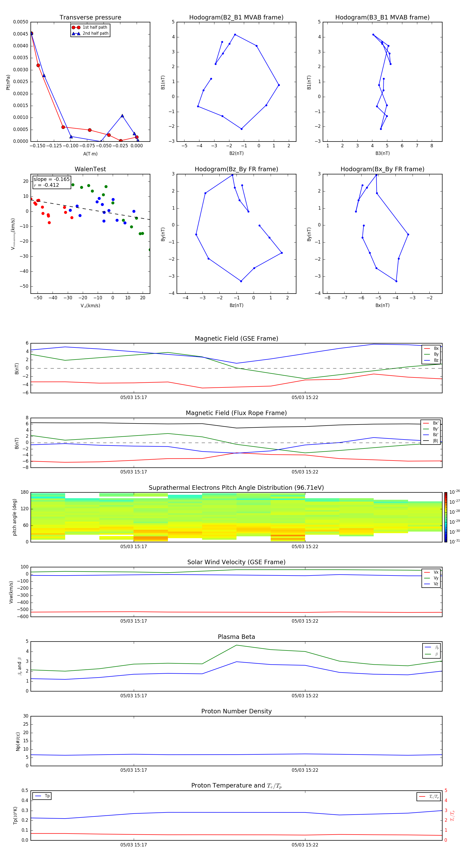The image size is (473, 868).
Task: Click the 'Tp(10^6K)' y-axis label
Action: click(x=15, y=815)
